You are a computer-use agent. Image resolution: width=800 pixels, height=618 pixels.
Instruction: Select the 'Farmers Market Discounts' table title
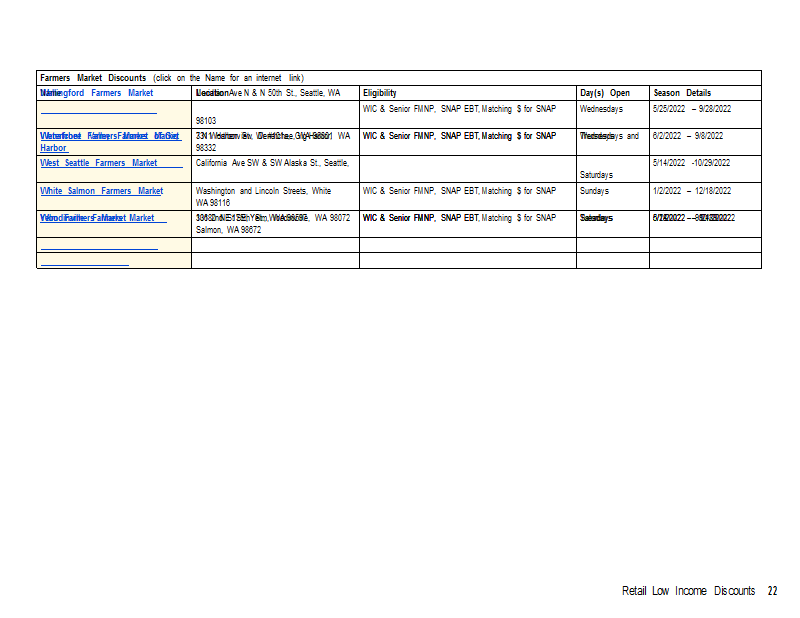[93, 78]
